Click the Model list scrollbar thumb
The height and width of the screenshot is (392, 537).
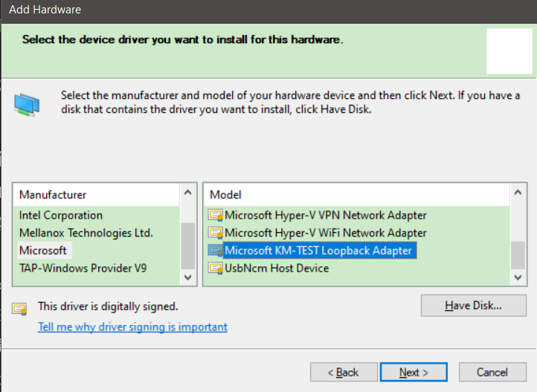[517, 253]
